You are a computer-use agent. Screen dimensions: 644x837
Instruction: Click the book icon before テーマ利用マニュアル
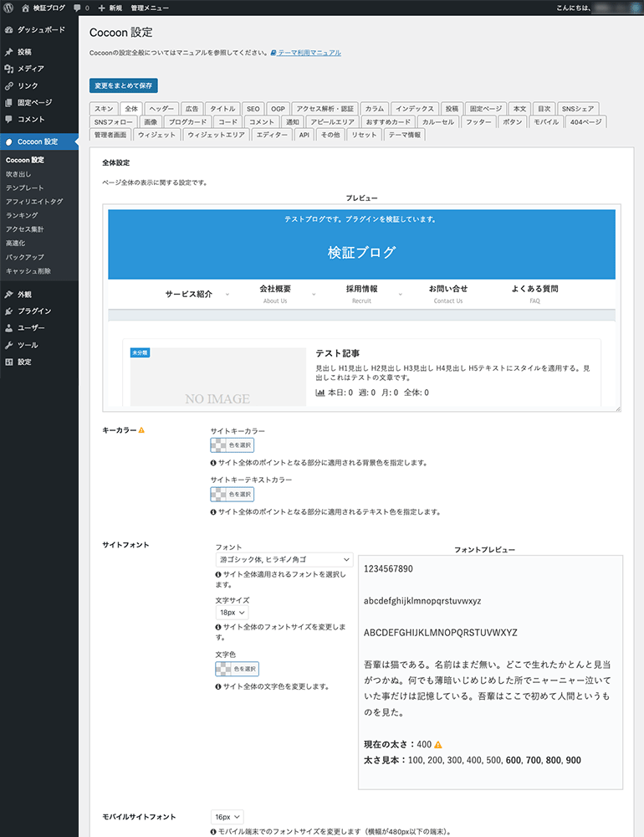(x=273, y=53)
